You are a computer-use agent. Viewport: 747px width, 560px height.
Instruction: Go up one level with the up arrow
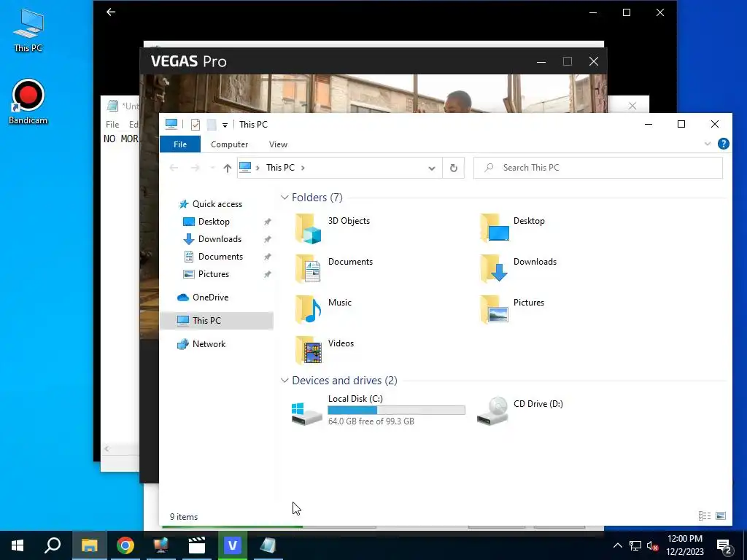(x=228, y=168)
